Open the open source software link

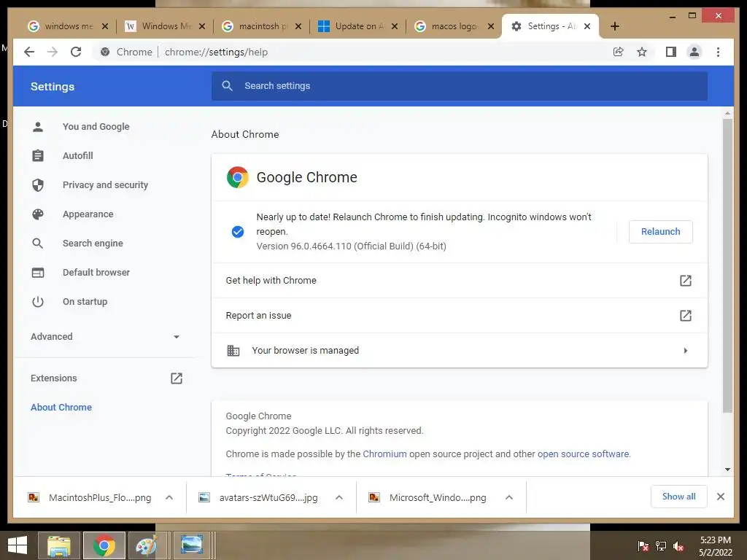pos(583,454)
